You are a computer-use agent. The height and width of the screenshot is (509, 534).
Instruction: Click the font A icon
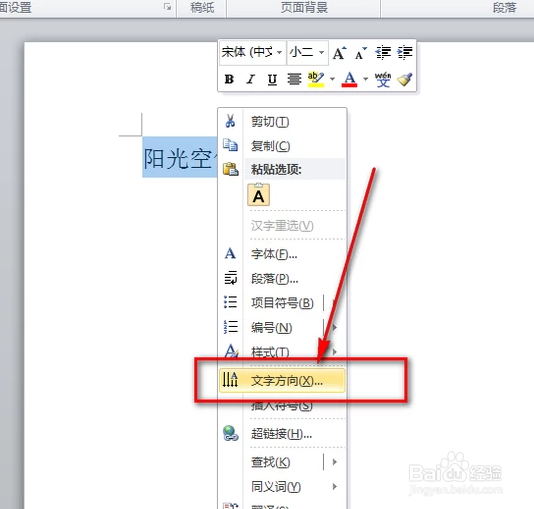click(x=230, y=253)
